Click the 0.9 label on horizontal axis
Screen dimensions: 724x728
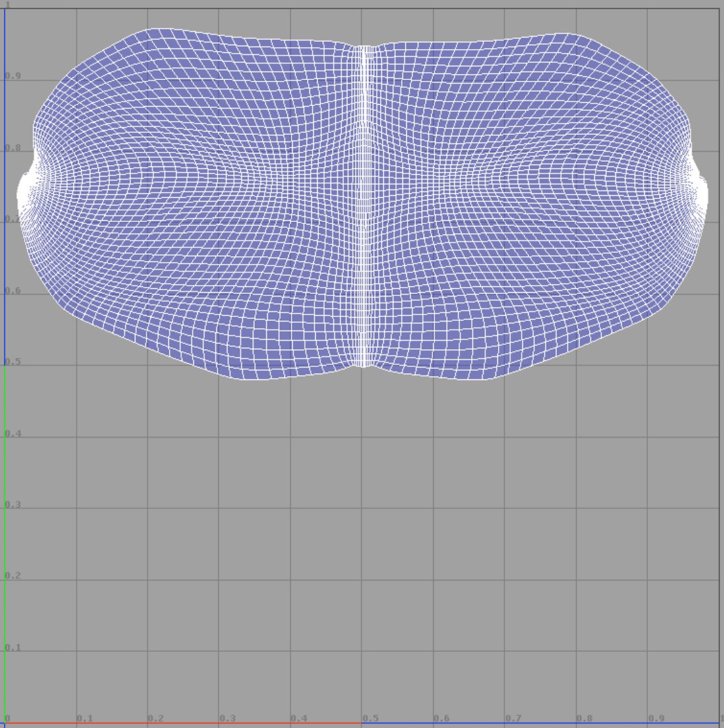click(x=656, y=719)
